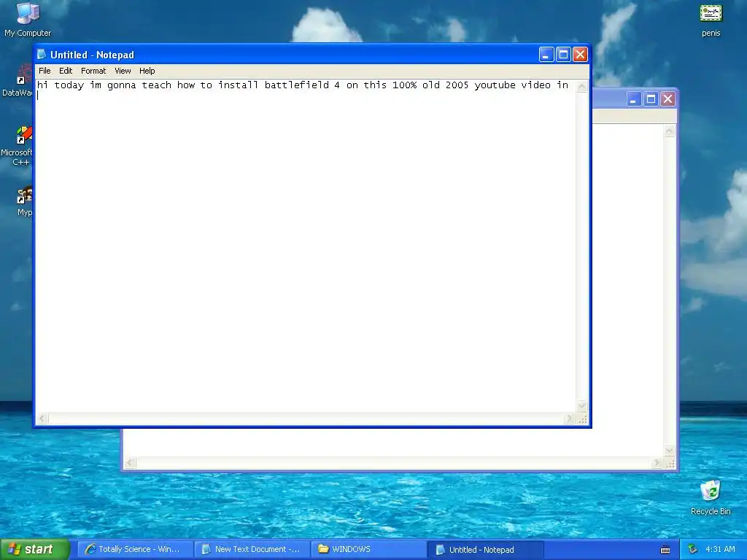
Task: Maximize the Untitled Notepad window
Action: (x=563, y=54)
